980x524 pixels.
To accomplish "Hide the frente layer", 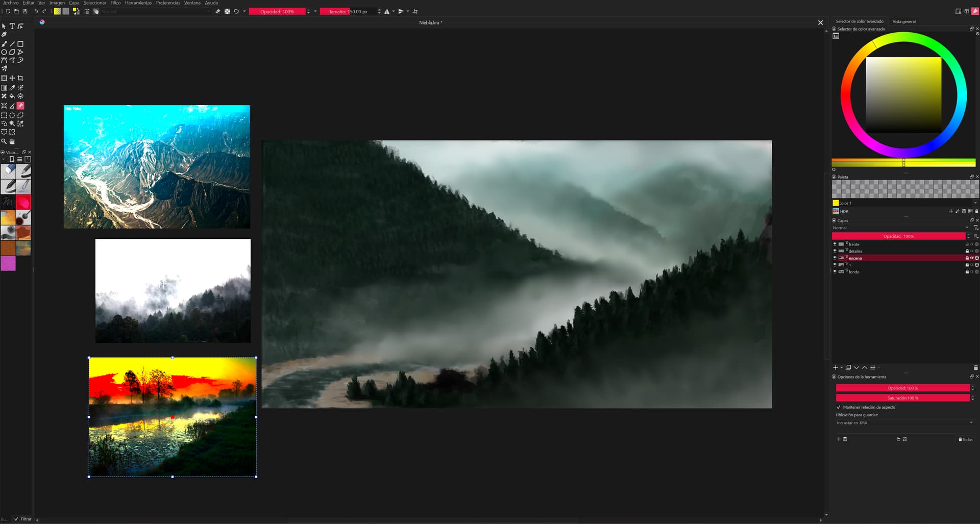I will [835, 244].
